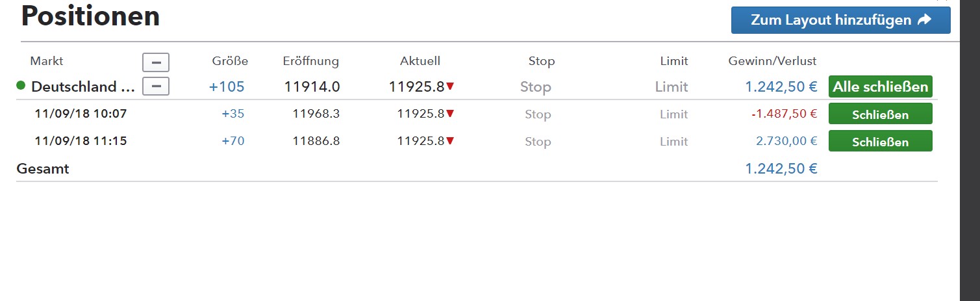Close the position opened at 11:15

[880, 141]
